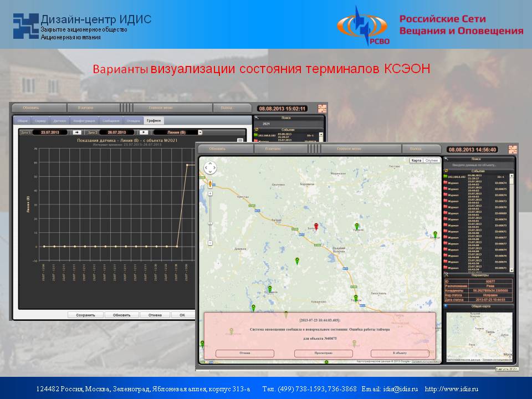Switch the map to Спутник view
This screenshot has width=532, height=399.
(432, 161)
